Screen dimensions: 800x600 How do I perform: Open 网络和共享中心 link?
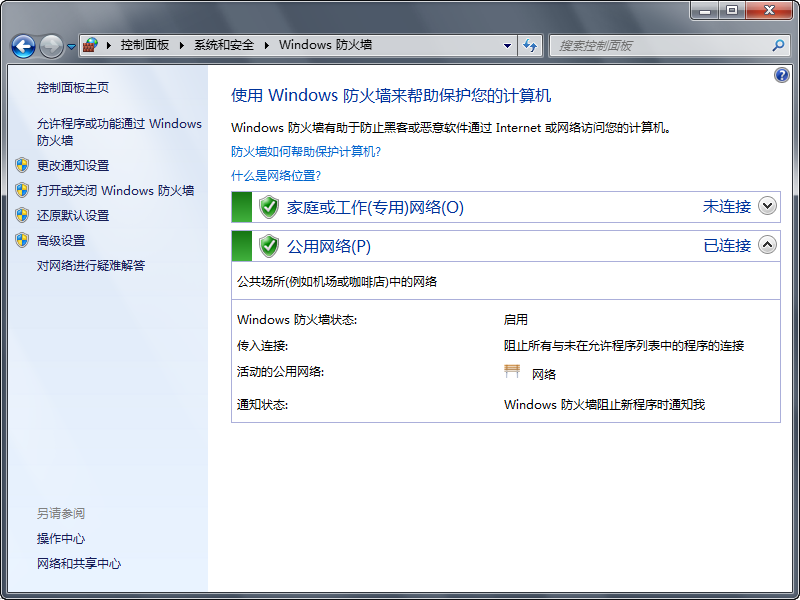click(79, 563)
